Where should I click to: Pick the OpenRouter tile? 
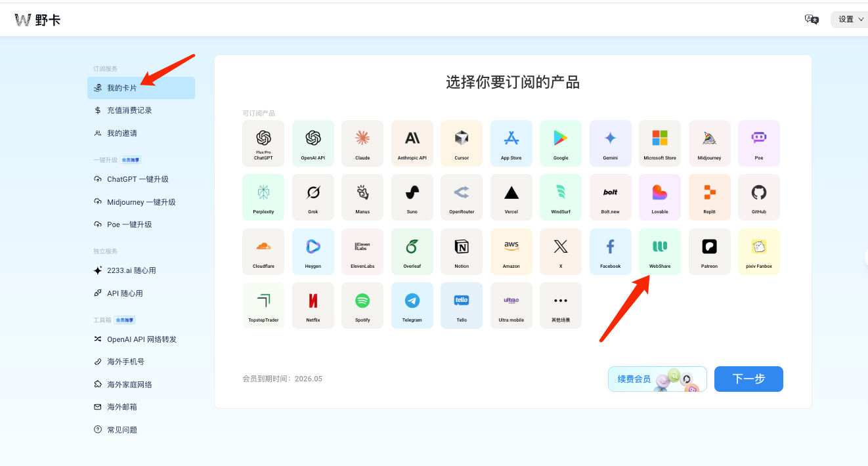click(462, 197)
